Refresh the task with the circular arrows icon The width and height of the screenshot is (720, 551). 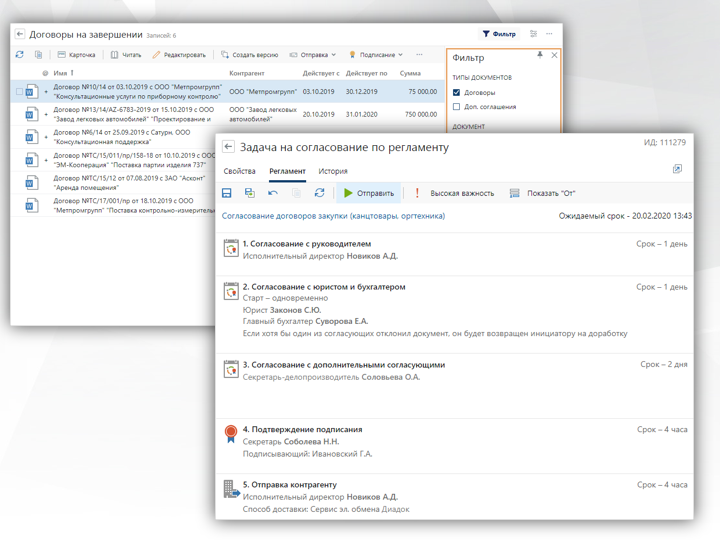pos(320,193)
